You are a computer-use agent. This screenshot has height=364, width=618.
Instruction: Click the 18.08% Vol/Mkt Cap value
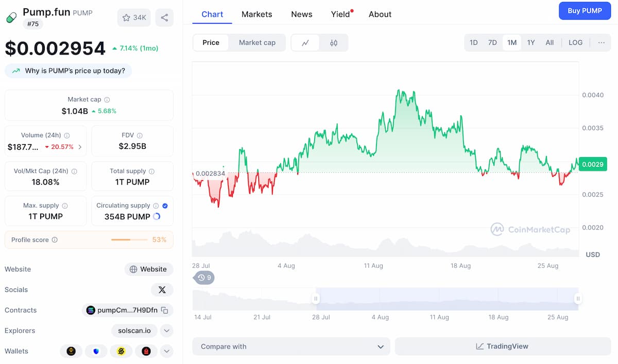(45, 182)
